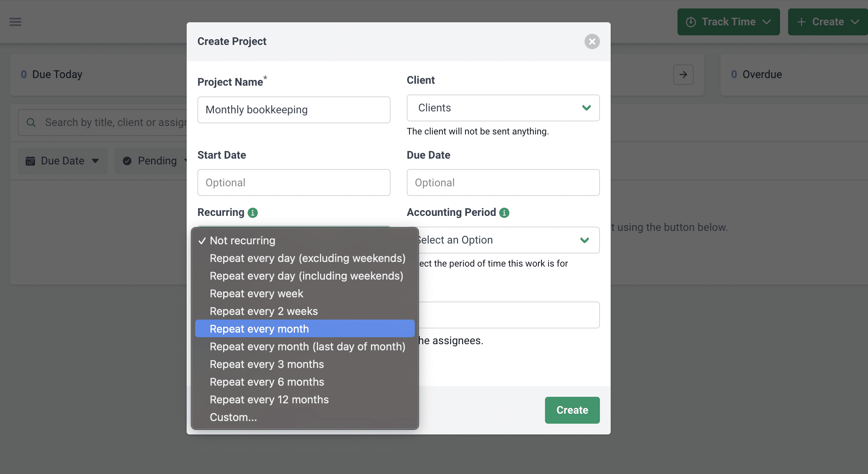Click the Due Today counter card
The image size is (868, 474).
click(x=98, y=75)
